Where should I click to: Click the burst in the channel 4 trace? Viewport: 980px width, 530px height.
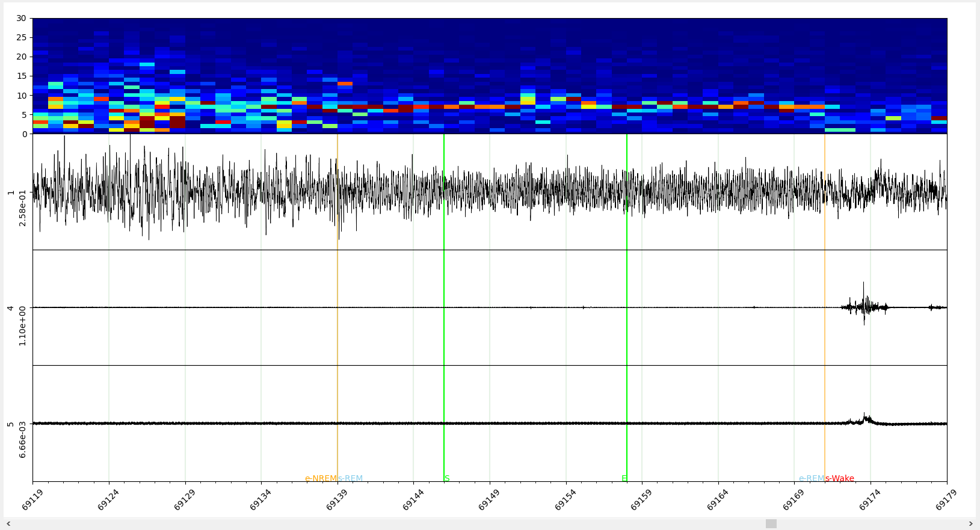[x=864, y=306]
